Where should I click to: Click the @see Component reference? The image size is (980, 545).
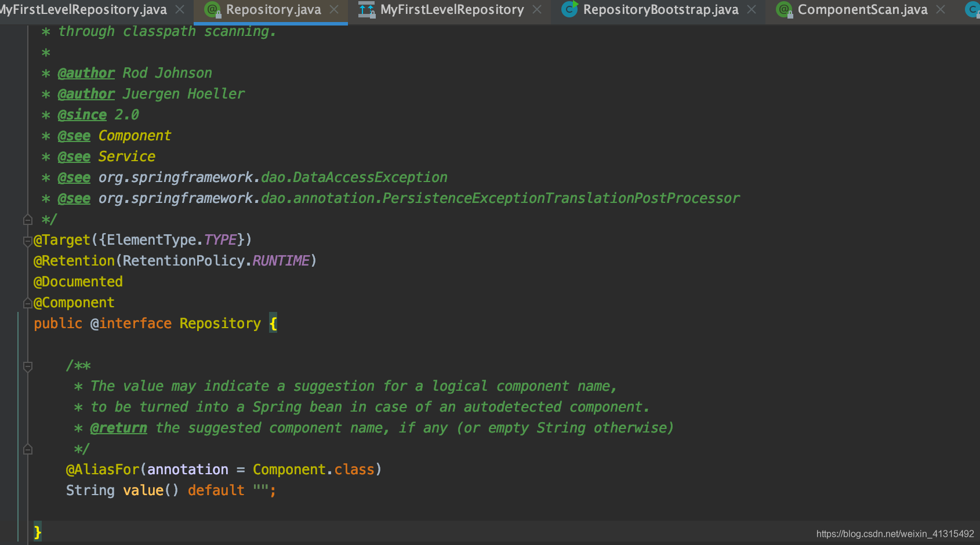(135, 136)
